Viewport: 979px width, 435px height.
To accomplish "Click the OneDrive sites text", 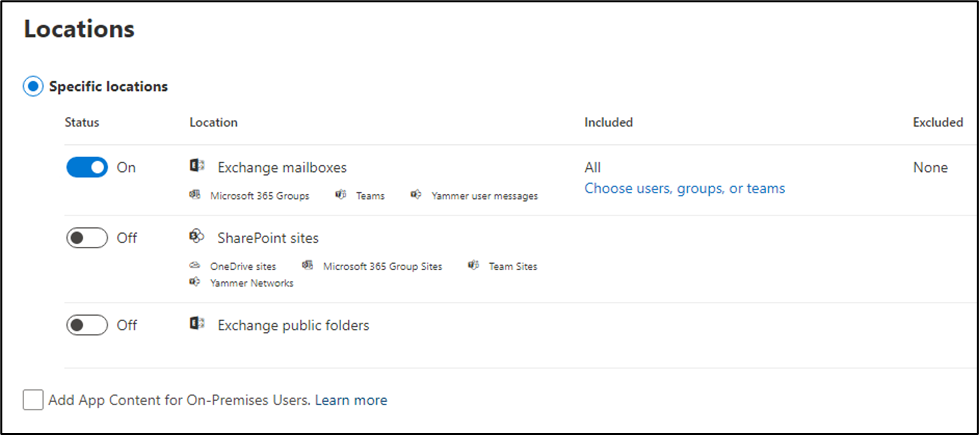I will point(243,266).
